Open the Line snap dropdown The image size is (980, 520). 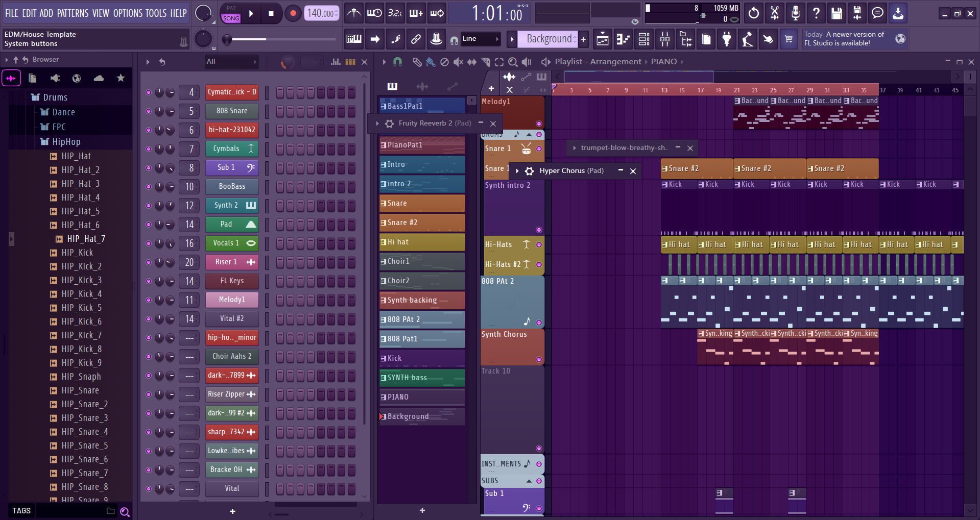pyautogui.click(x=480, y=39)
